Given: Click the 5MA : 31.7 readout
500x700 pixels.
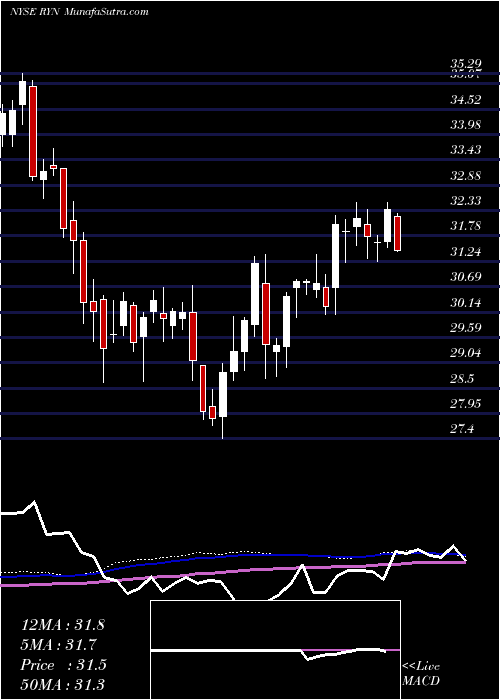Looking at the screenshot, I should pos(59,645).
